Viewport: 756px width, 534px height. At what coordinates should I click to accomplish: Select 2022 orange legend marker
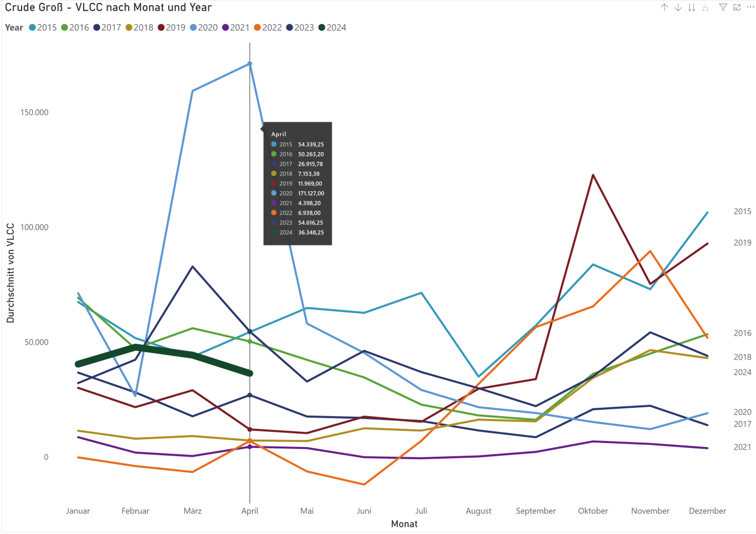point(257,27)
